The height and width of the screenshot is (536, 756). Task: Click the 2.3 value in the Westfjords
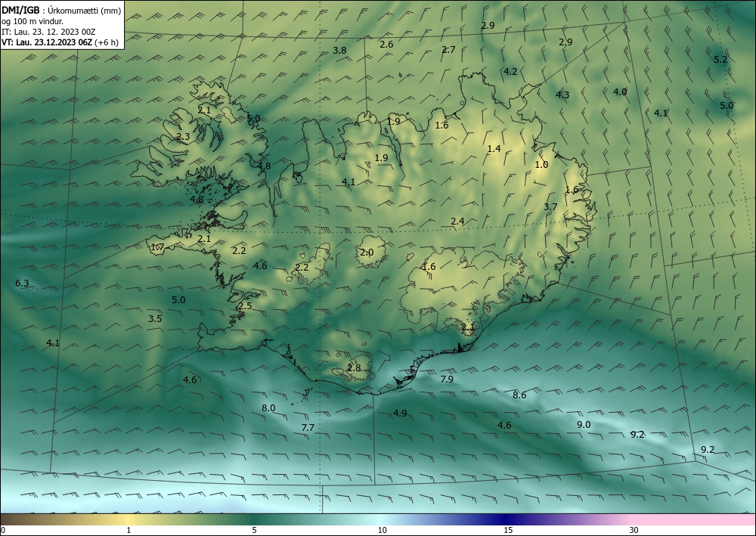click(183, 137)
